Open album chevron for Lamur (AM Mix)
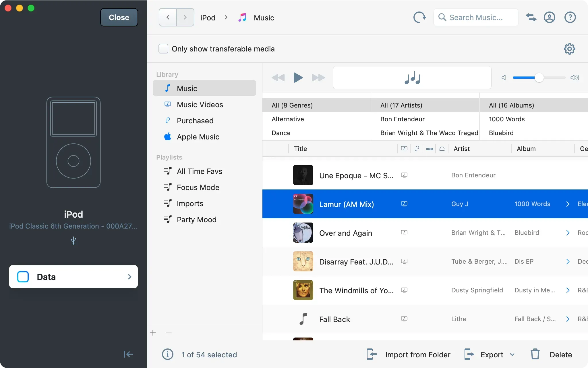The image size is (588, 368). pos(568,204)
